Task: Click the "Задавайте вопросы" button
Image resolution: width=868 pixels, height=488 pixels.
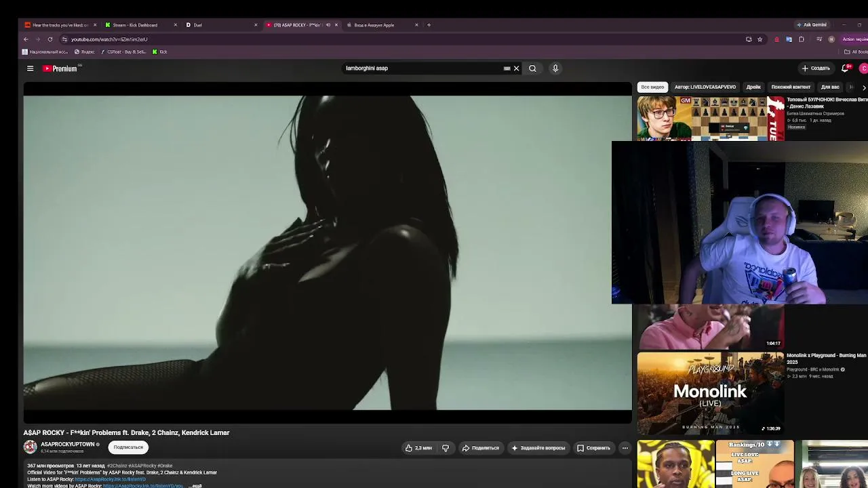Action: 538,448
